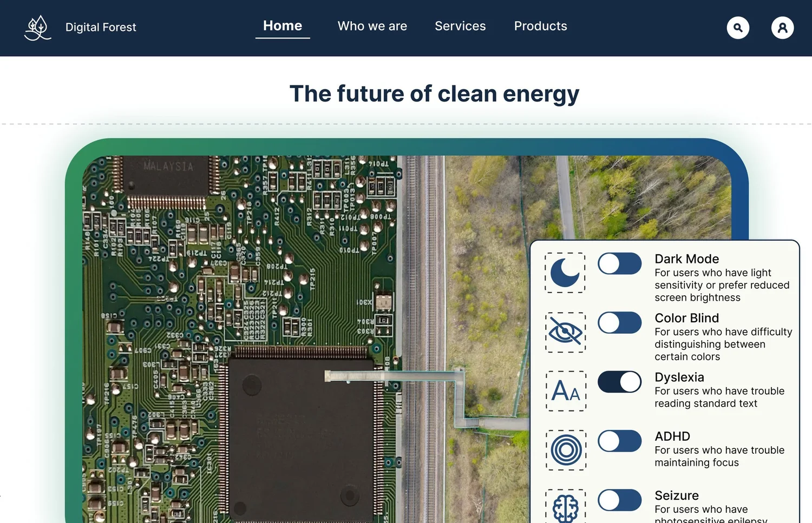The image size is (812, 523).
Task: Click the Dark Mode moon icon
Action: tap(565, 273)
